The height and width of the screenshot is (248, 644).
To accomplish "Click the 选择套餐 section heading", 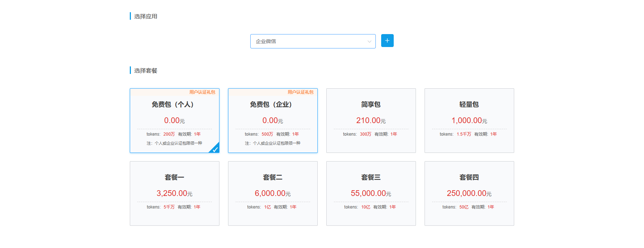I will 146,71.
